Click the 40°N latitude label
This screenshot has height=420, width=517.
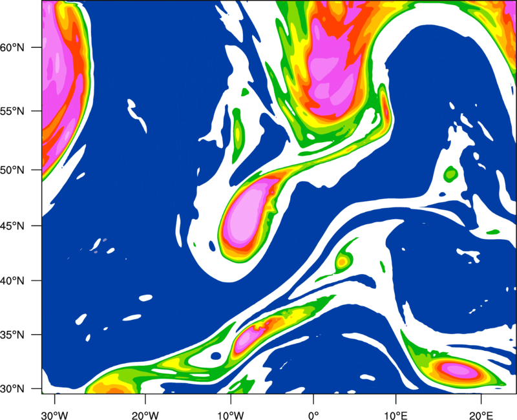coord(12,281)
